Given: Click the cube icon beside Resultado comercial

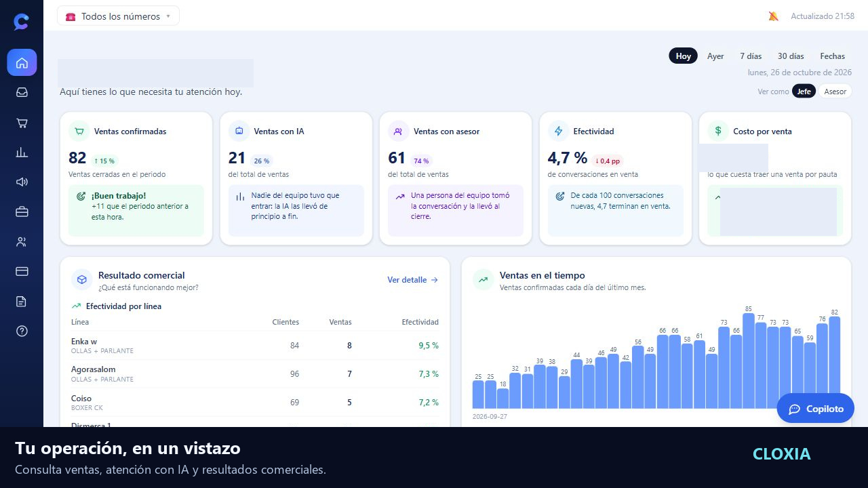Looking at the screenshot, I should [82, 279].
